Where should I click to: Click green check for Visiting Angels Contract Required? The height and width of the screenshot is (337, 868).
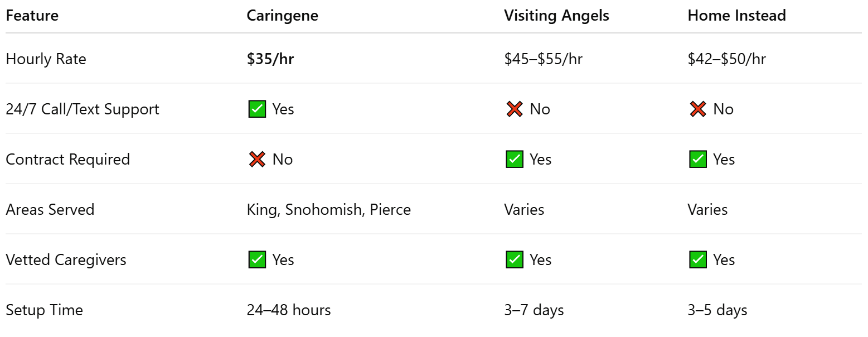point(514,160)
